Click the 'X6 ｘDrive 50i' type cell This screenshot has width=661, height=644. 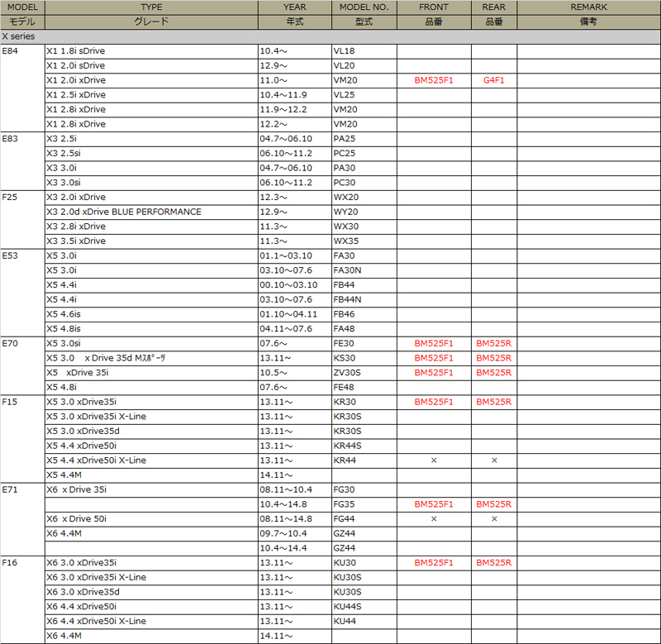coord(151,518)
